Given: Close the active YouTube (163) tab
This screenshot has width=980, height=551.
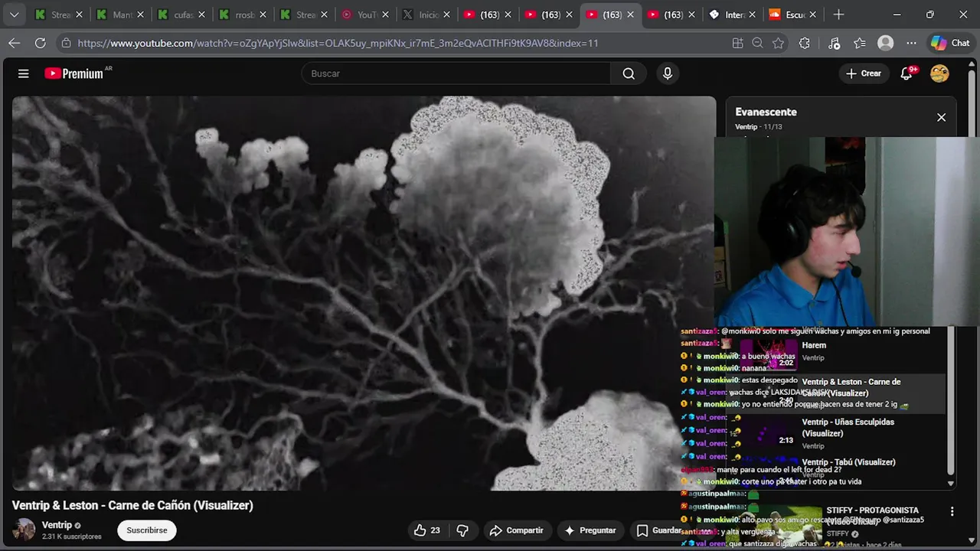Looking at the screenshot, I should coord(630,15).
